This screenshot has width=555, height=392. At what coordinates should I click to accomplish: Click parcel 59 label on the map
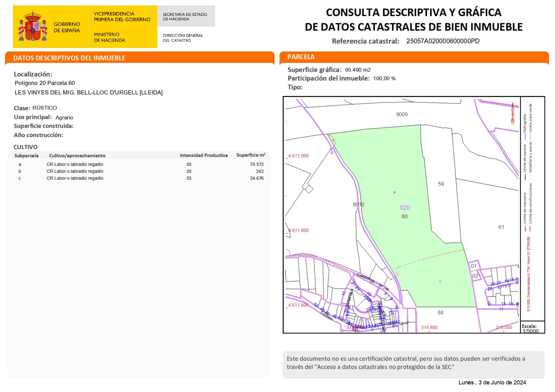(441, 184)
